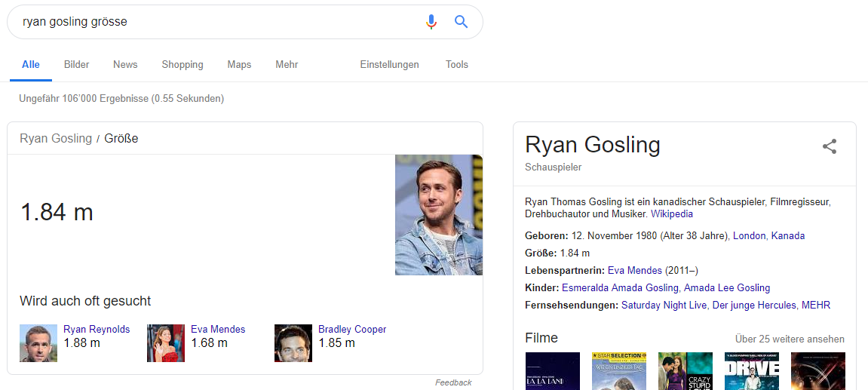This screenshot has height=390, width=868.
Task: Open Esmeralda Amada Gosling link
Action: click(x=620, y=288)
